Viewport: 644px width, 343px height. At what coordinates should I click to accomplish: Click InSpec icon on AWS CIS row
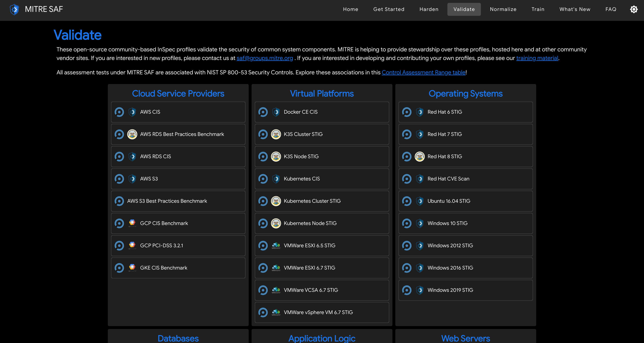point(119,112)
